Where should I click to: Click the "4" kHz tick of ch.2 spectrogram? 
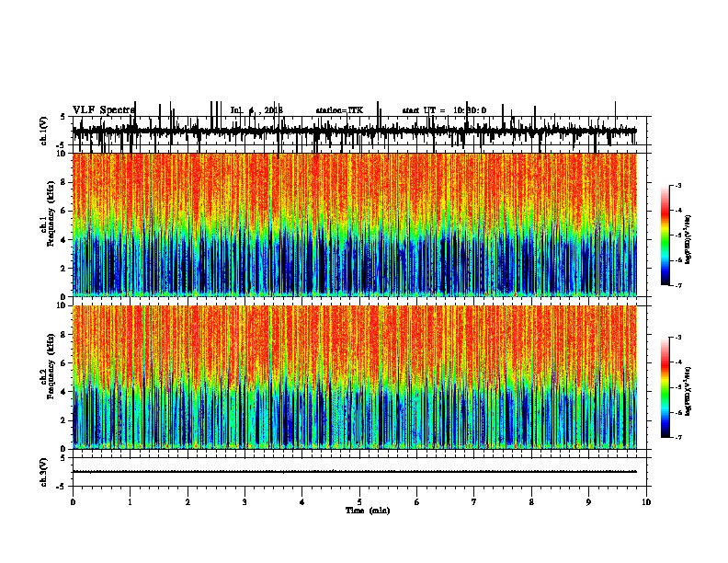[x=64, y=392]
